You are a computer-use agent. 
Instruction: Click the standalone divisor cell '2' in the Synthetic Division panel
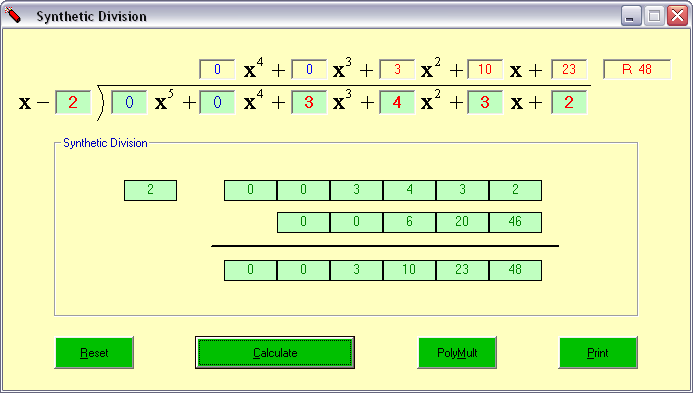coord(150,190)
